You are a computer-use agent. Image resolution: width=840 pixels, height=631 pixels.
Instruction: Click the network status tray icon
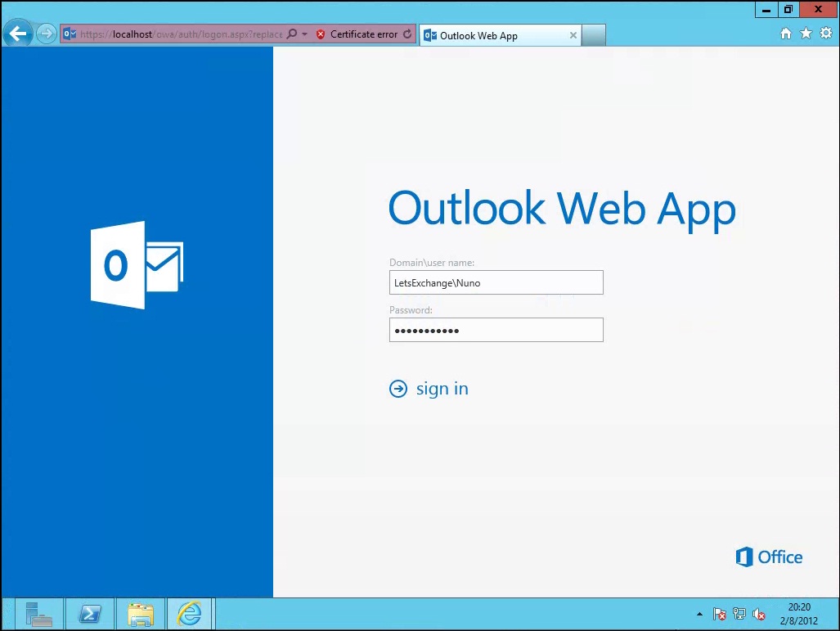click(x=739, y=615)
